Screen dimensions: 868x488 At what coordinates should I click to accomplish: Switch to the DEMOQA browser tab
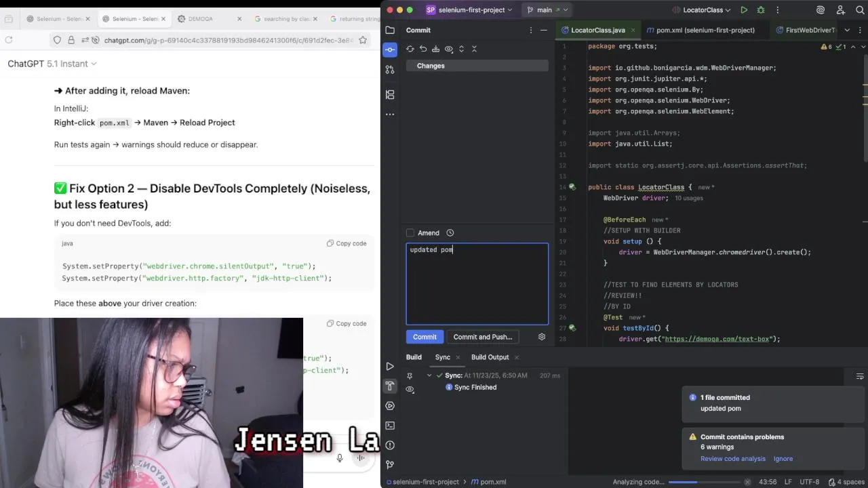209,19
